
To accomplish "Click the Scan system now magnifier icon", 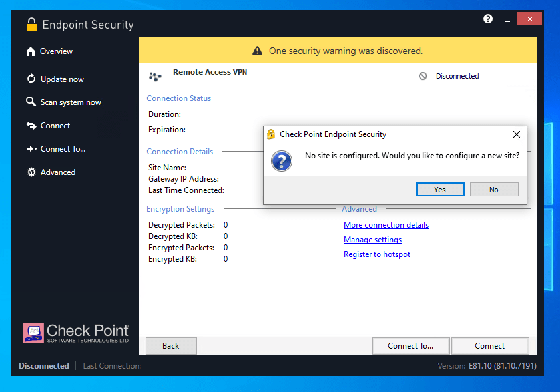I will 31,102.
